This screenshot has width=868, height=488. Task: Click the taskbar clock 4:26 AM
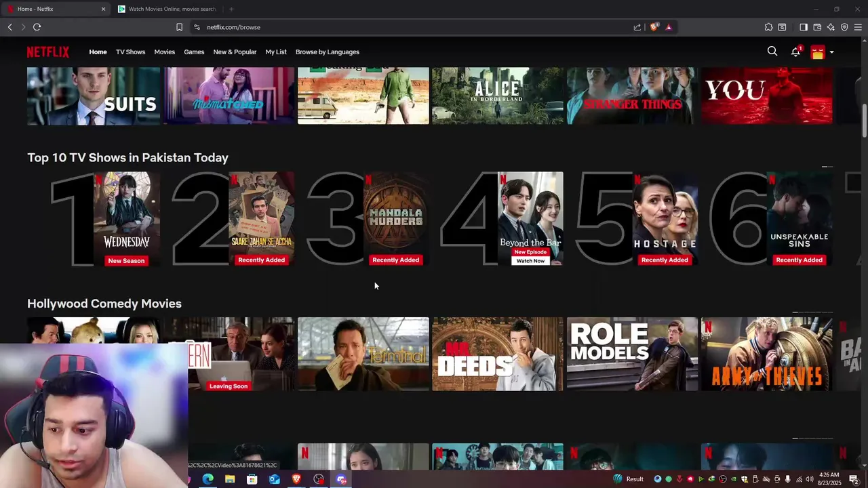point(829,479)
